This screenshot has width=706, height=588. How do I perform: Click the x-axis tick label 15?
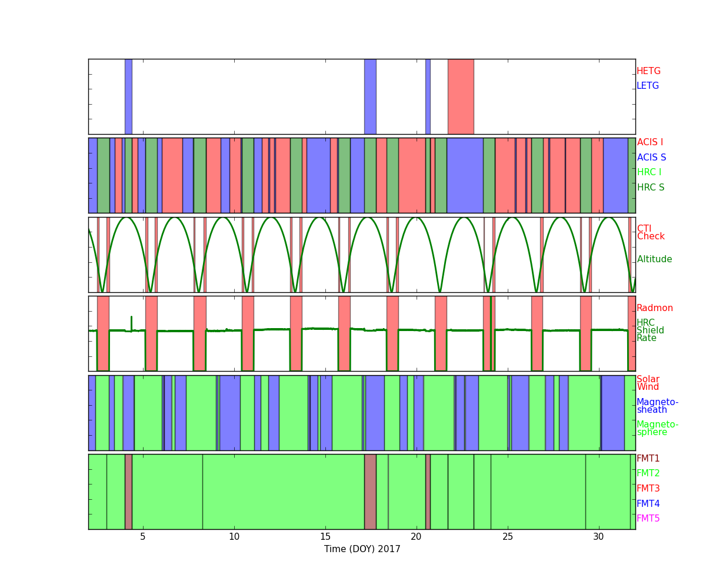pyautogui.click(x=325, y=537)
